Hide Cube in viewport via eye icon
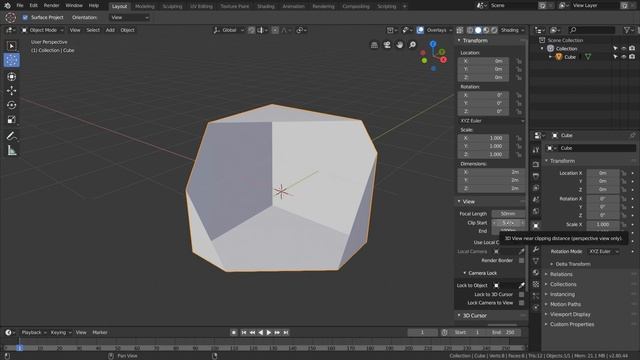 [624, 57]
